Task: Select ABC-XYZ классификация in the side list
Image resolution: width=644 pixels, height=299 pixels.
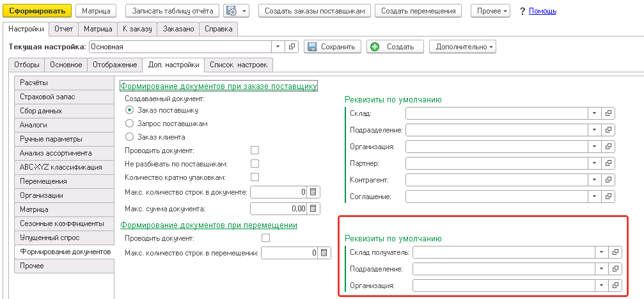Action: (64, 167)
